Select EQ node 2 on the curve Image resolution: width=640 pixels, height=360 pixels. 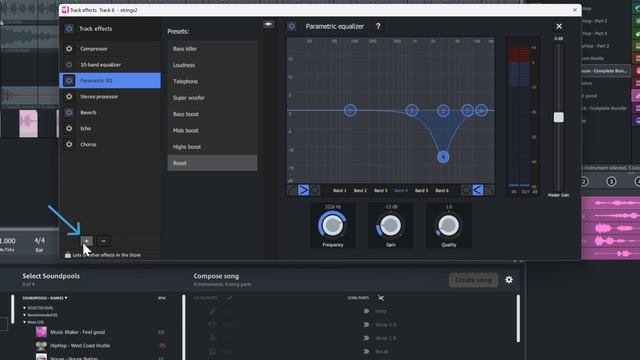(x=412, y=110)
